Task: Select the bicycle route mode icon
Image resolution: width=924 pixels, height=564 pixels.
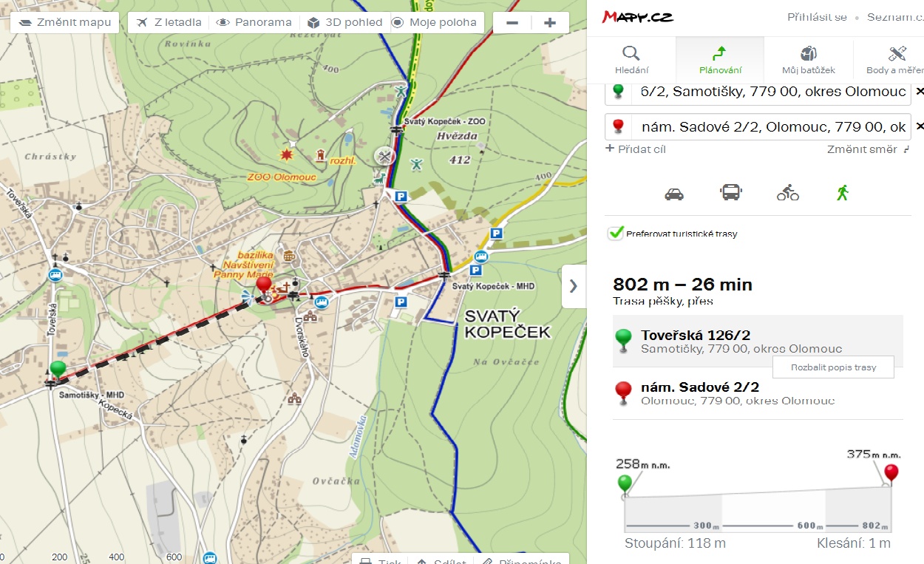Action: (x=787, y=194)
